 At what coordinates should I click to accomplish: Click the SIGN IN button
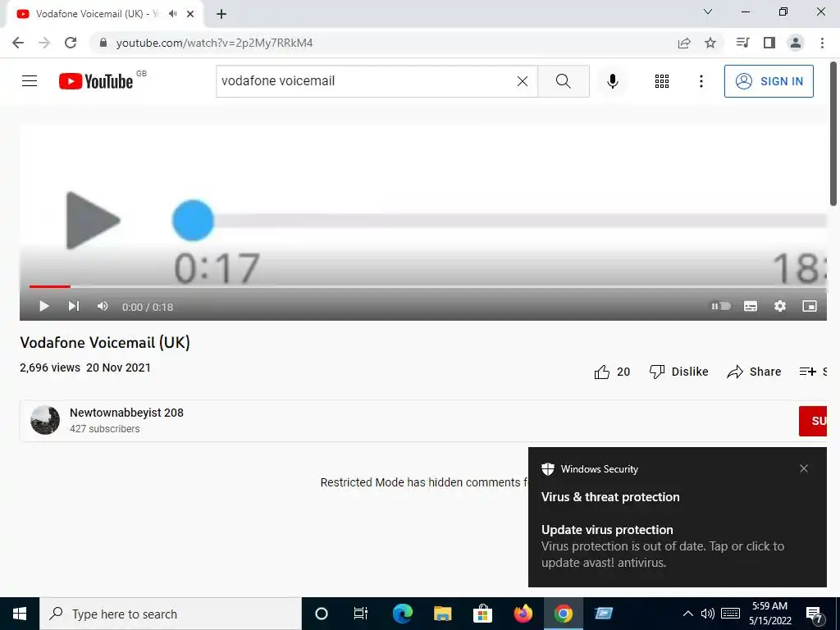[x=768, y=81]
